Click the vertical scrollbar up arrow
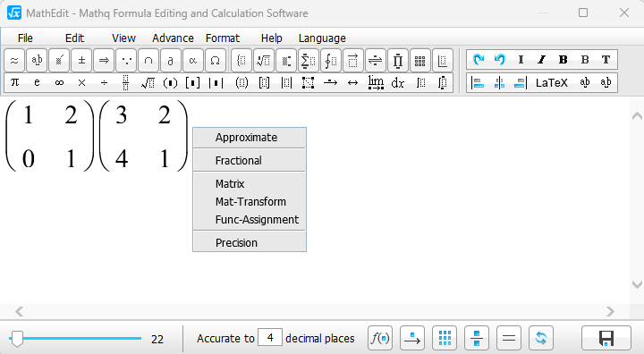 (637, 116)
